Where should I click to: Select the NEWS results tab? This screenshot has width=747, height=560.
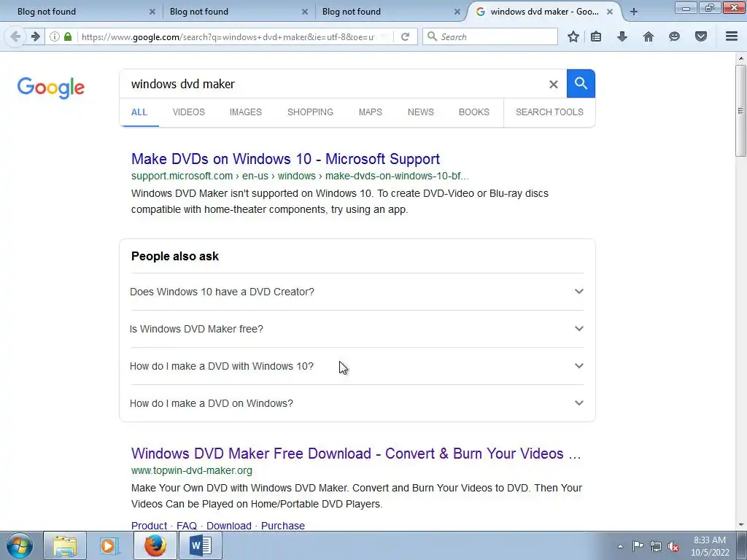[421, 112]
